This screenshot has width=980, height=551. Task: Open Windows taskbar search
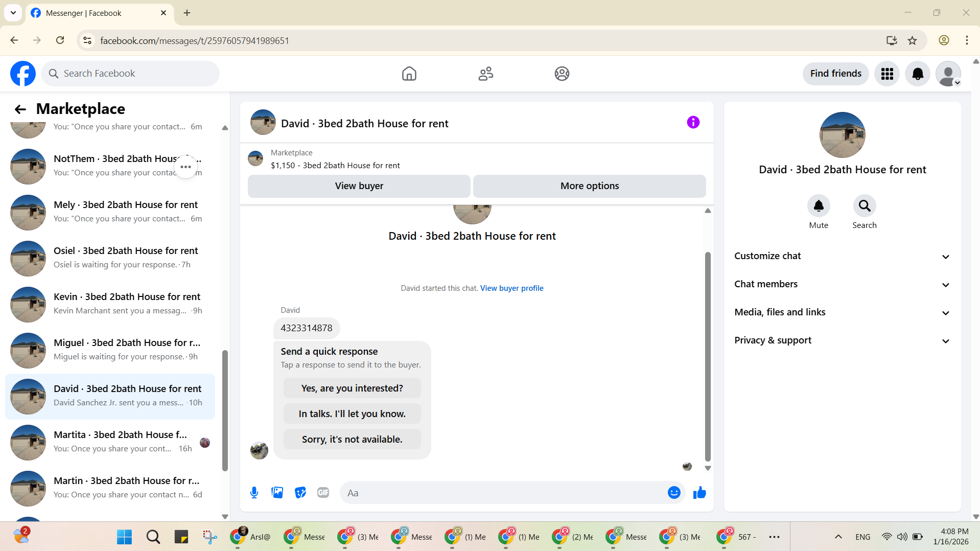point(153,537)
